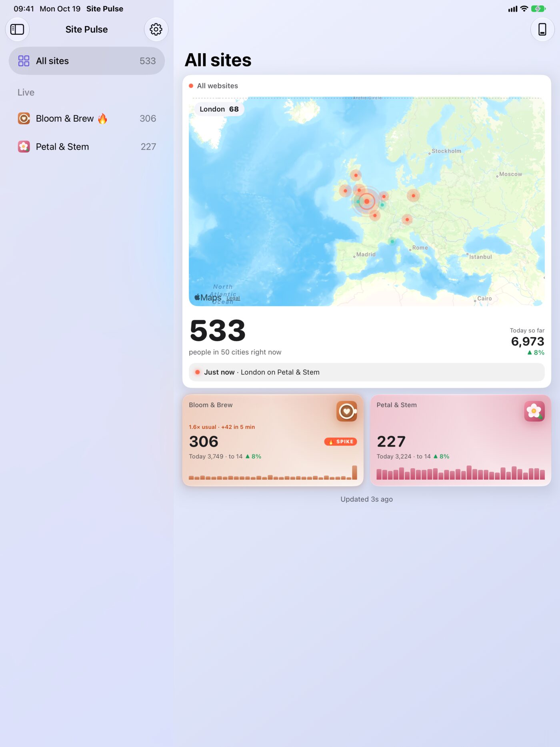Click the All sites grid icon
This screenshot has height=747, width=560.
point(24,61)
